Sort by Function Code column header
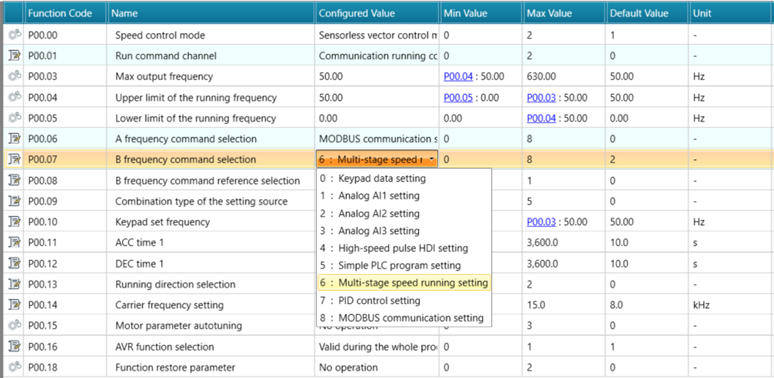This screenshot has height=378, width=774. pos(65,13)
